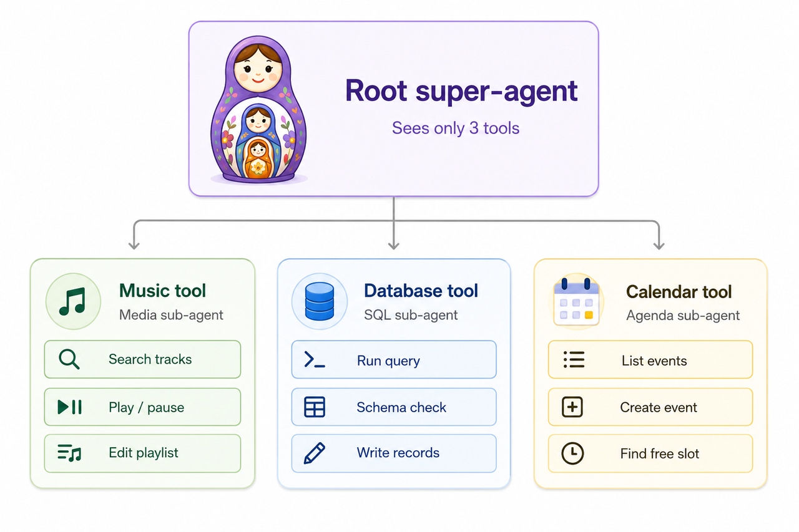Click the Edit playlist icon
The image size is (799, 532).
69,453
